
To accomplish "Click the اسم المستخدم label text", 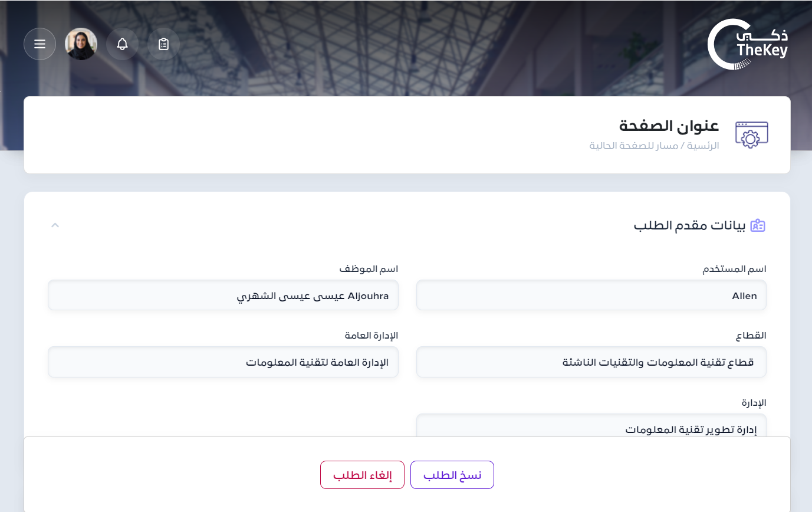I will [x=734, y=269].
